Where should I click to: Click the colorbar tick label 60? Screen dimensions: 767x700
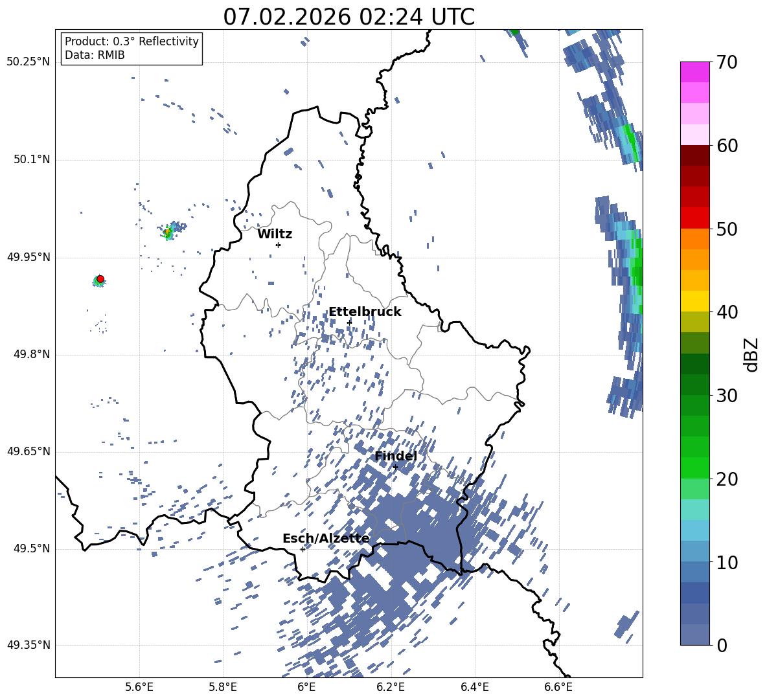(x=727, y=145)
